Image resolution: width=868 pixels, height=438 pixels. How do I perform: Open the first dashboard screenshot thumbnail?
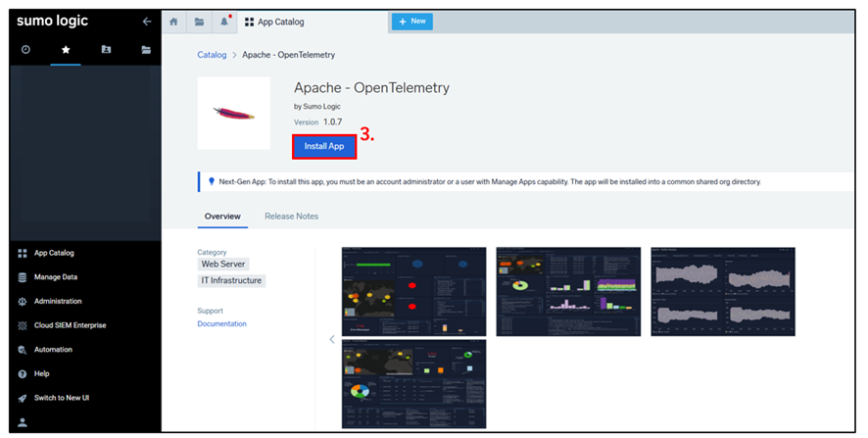click(414, 292)
